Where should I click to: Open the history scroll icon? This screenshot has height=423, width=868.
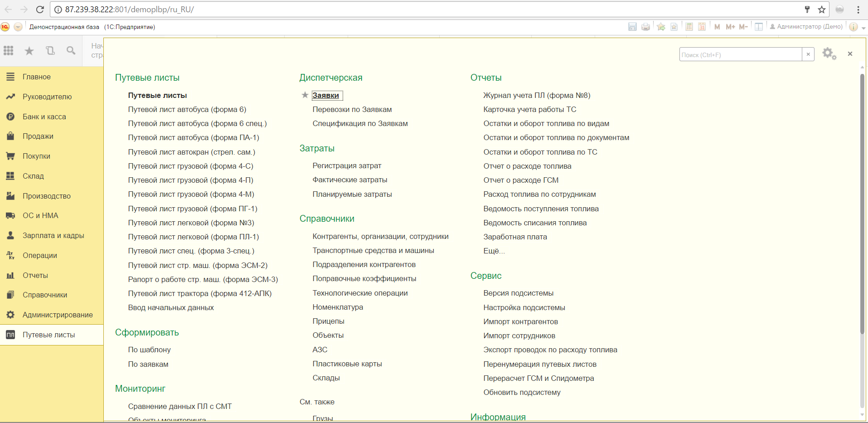coord(50,51)
